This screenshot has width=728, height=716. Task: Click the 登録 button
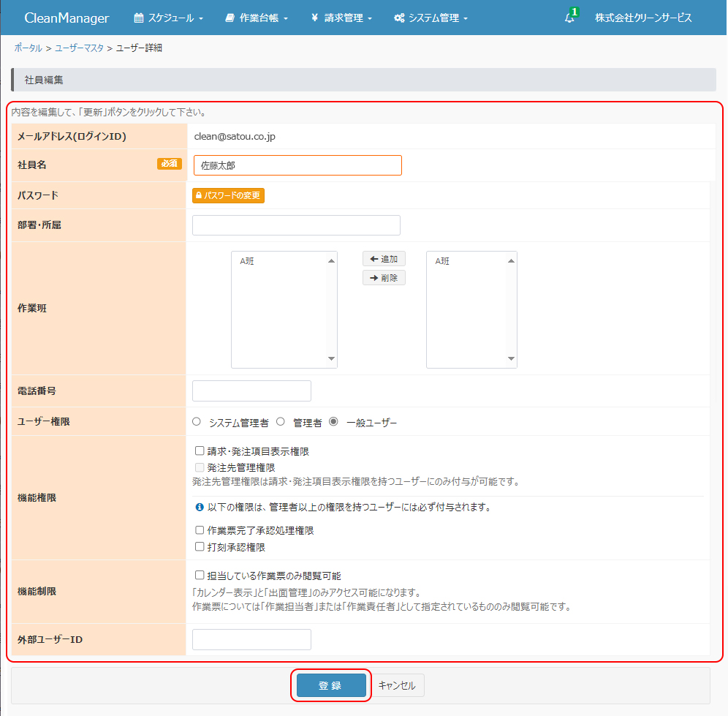point(331,685)
